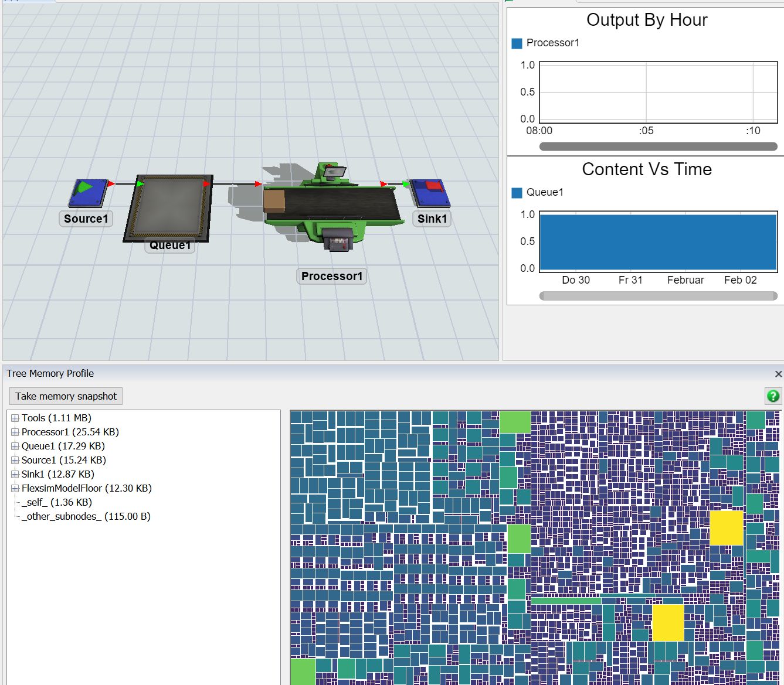Click the Queue1 (17.29 KB) label
This screenshot has height=685, width=784.
point(63,446)
